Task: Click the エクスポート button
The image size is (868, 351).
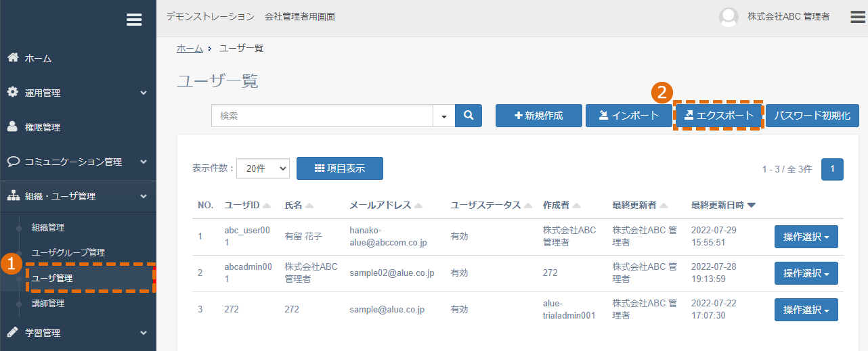Action: pos(718,116)
